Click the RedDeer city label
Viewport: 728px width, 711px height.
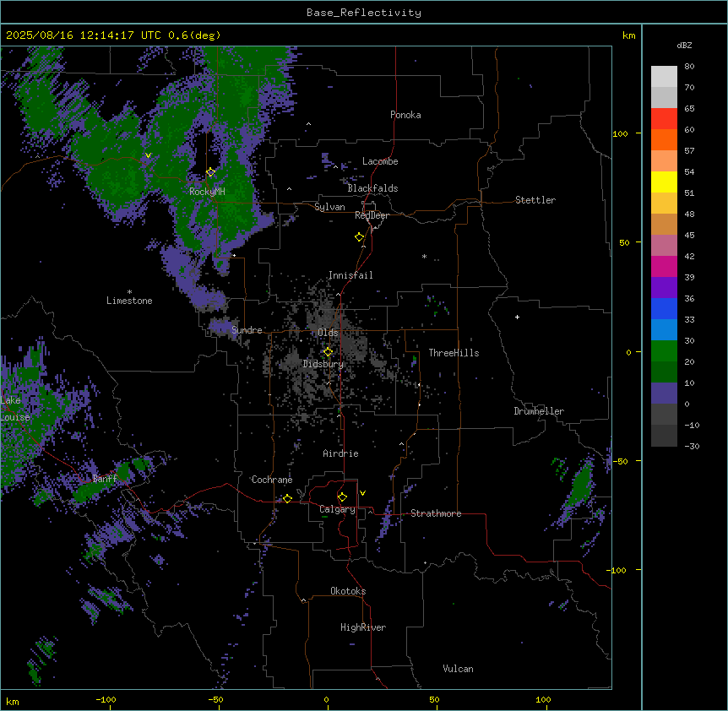[x=372, y=215]
